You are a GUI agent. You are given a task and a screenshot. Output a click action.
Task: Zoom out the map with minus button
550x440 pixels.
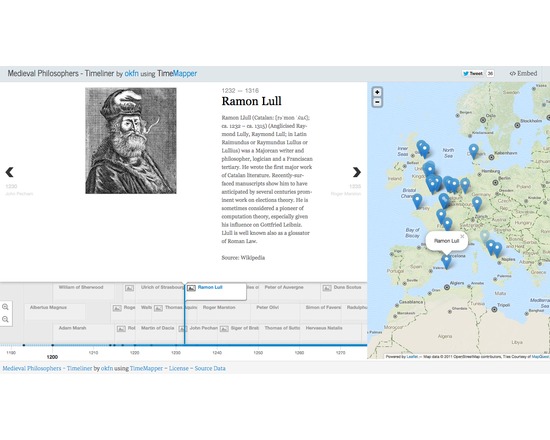click(x=377, y=102)
